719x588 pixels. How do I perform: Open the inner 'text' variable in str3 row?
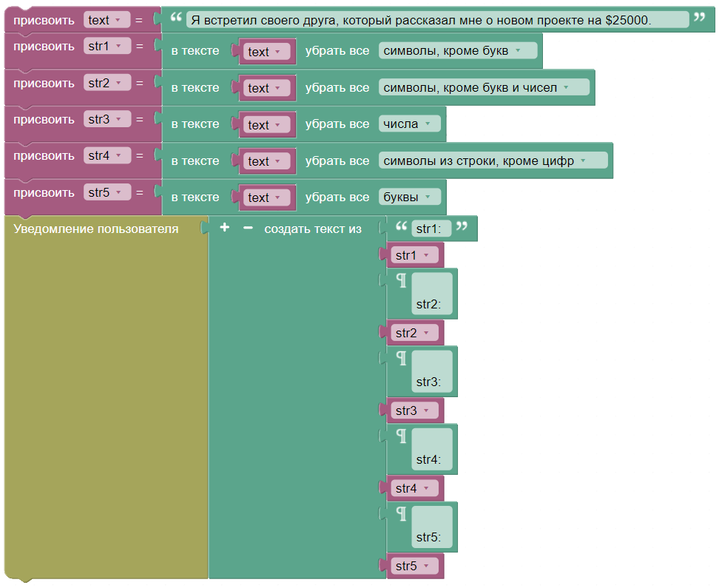coord(266,125)
